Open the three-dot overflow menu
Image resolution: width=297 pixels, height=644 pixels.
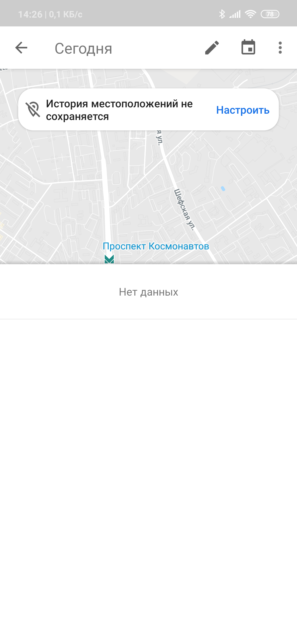pos(280,48)
